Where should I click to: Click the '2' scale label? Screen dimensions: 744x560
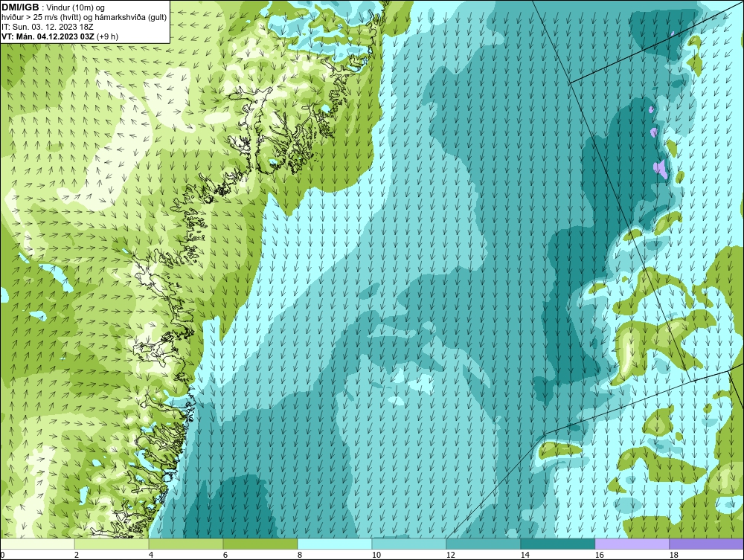77,555
